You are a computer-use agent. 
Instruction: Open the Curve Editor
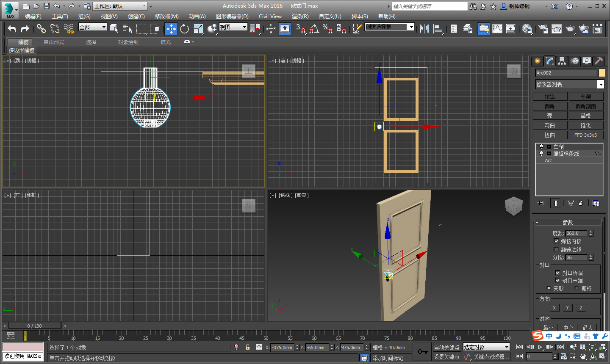[x=497, y=28]
